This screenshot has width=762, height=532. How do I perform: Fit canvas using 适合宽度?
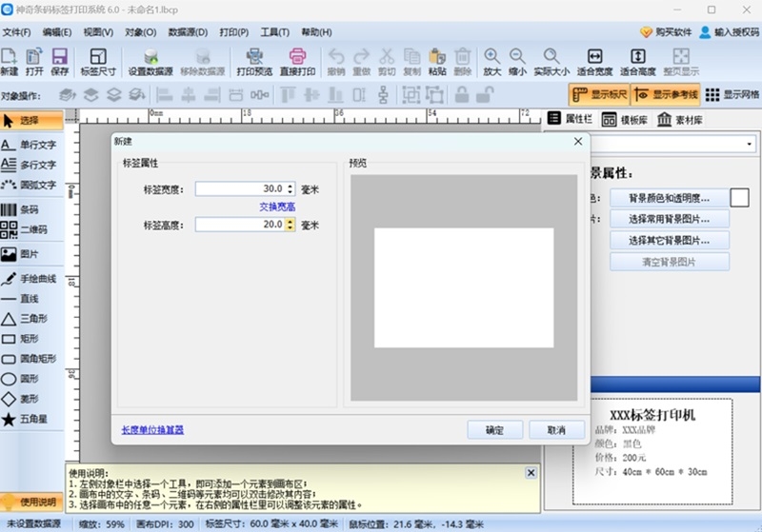click(594, 62)
